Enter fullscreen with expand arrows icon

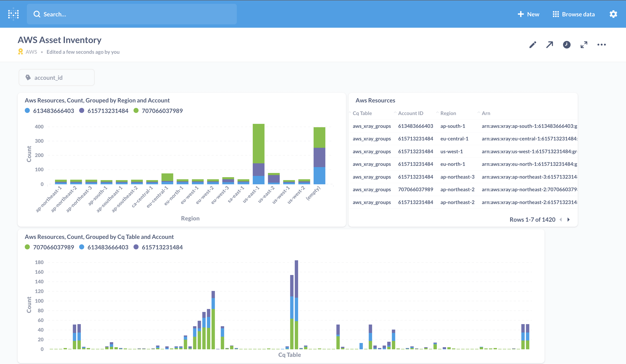click(x=584, y=45)
